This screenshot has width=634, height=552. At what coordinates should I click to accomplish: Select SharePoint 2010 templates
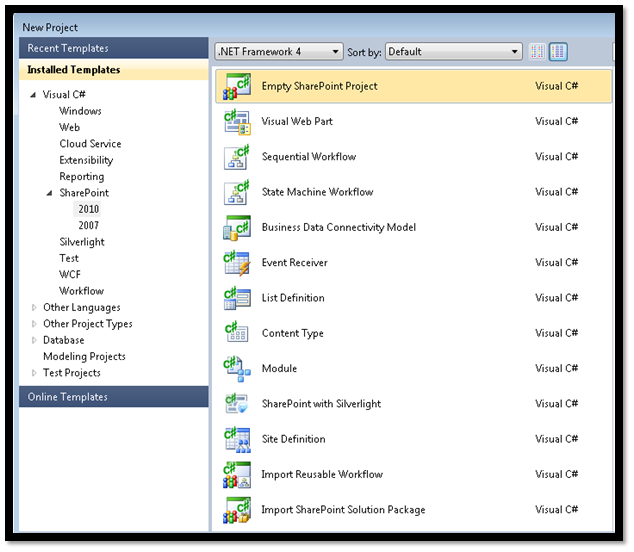88,209
